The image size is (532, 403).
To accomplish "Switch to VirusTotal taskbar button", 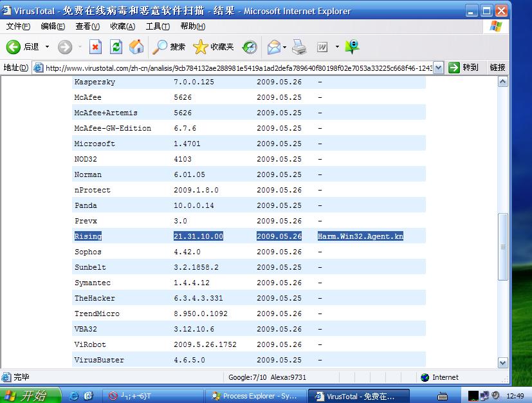I will pyautogui.click(x=358, y=396).
